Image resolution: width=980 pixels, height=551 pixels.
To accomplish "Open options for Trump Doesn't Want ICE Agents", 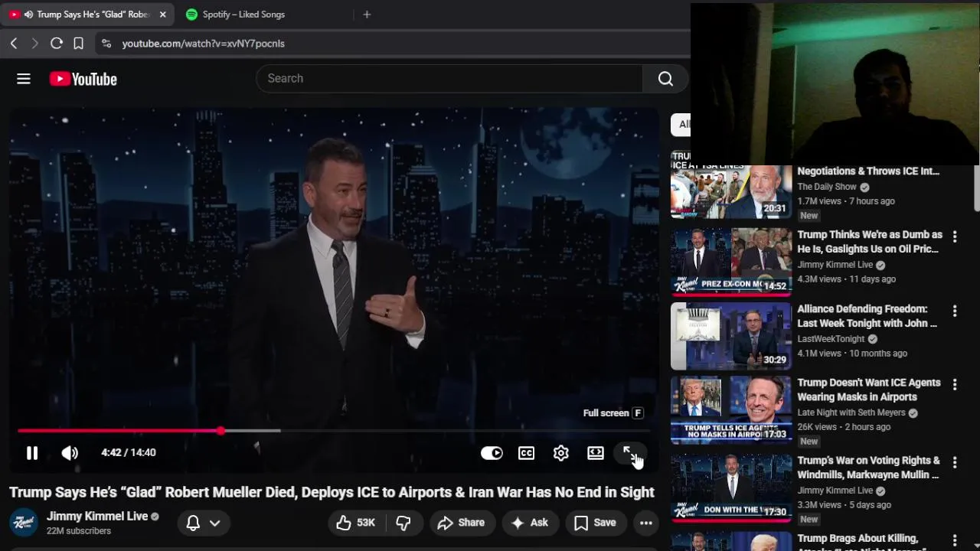I will [955, 384].
